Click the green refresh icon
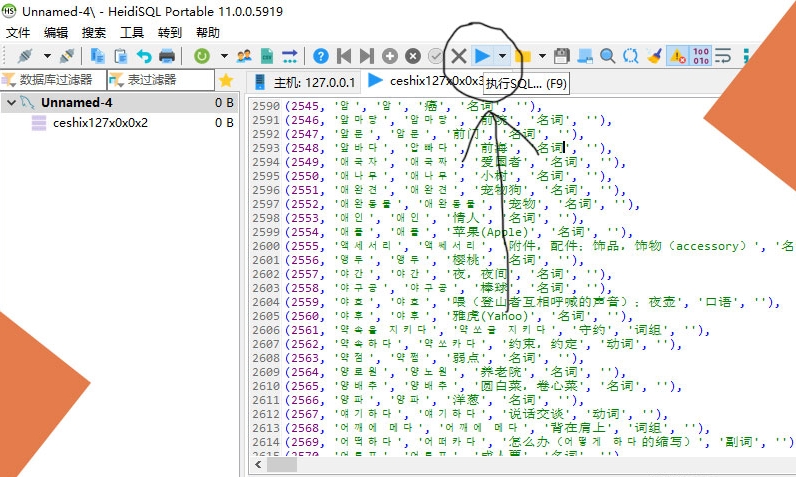The height and width of the screenshot is (477, 796). tap(202, 56)
